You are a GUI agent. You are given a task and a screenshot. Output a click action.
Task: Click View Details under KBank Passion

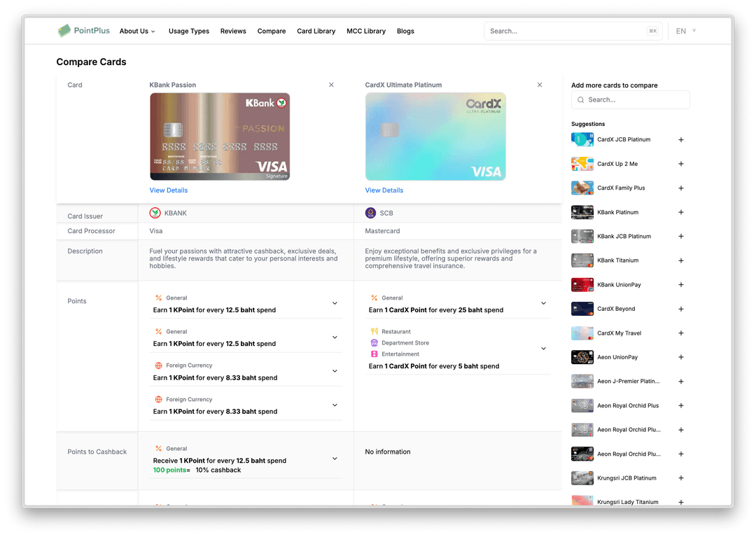169,190
